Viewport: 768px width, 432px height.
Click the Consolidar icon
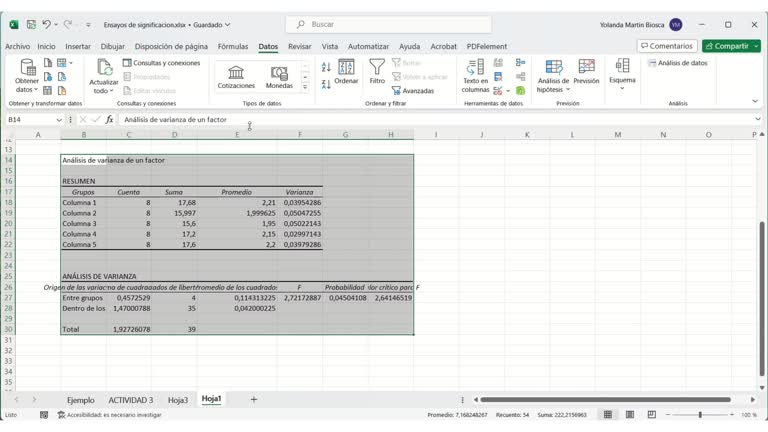tap(520, 63)
